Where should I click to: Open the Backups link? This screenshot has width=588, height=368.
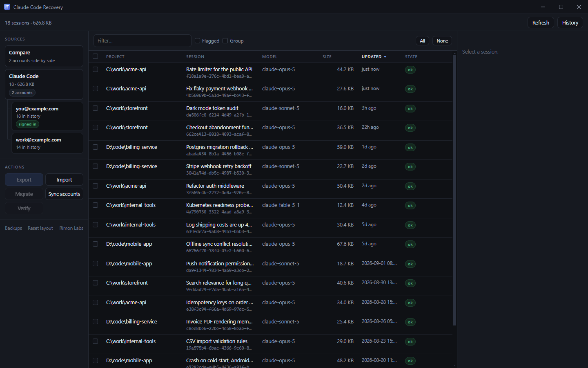pyautogui.click(x=13, y=228)
